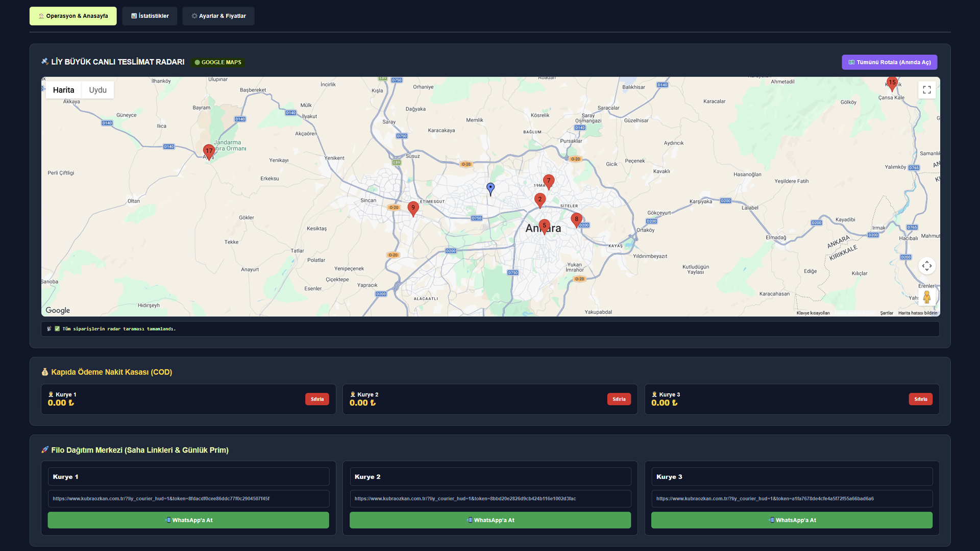Open the map camera pan control
This screenshot has width=980, height=551.
(x=927, y=266)
